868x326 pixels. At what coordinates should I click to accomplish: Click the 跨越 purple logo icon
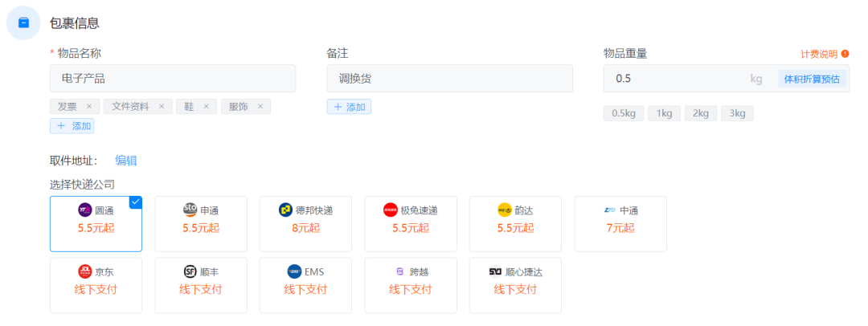399,271
